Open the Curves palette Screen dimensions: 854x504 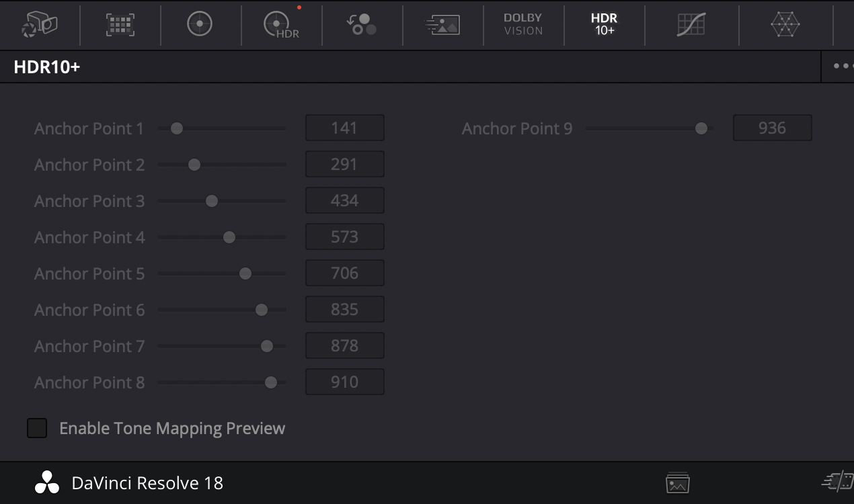(691, 25)
